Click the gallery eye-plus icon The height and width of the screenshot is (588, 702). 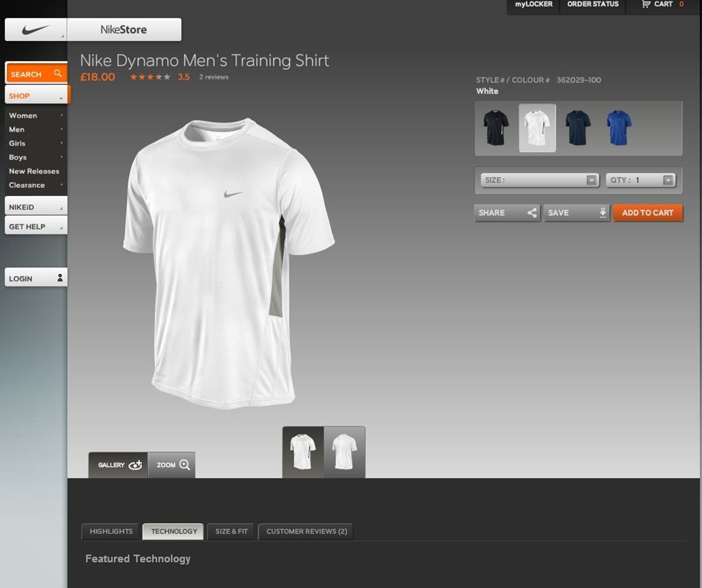pos(135,465)
